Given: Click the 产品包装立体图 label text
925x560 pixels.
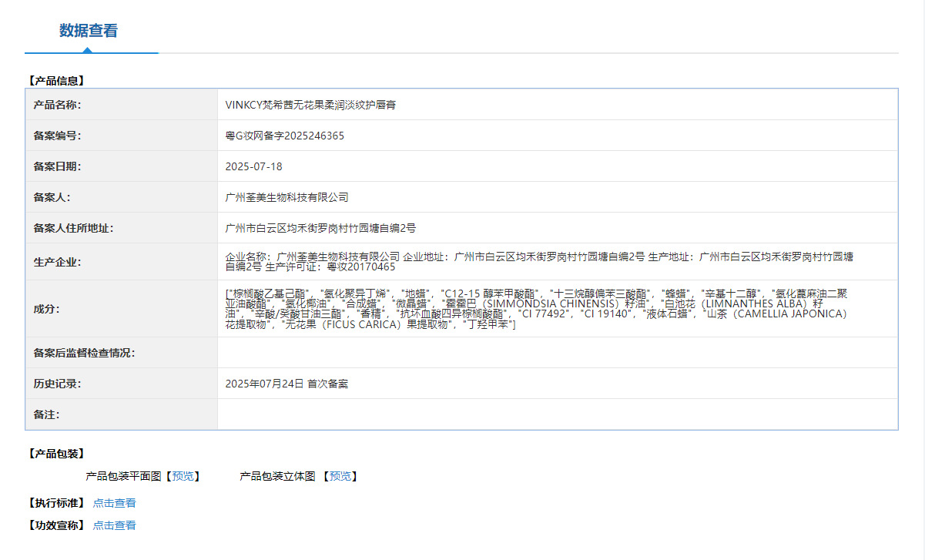Looking at the screenshot, I should 278,477.
